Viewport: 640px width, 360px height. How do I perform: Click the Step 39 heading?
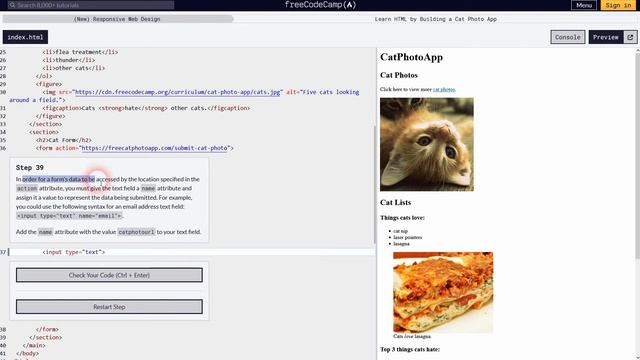[30, 168]
